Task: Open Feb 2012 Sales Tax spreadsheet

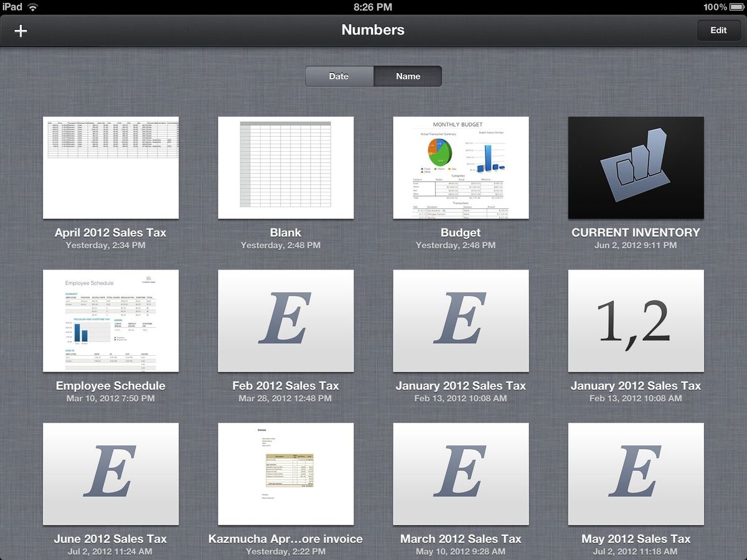Action: pos(286,320)
